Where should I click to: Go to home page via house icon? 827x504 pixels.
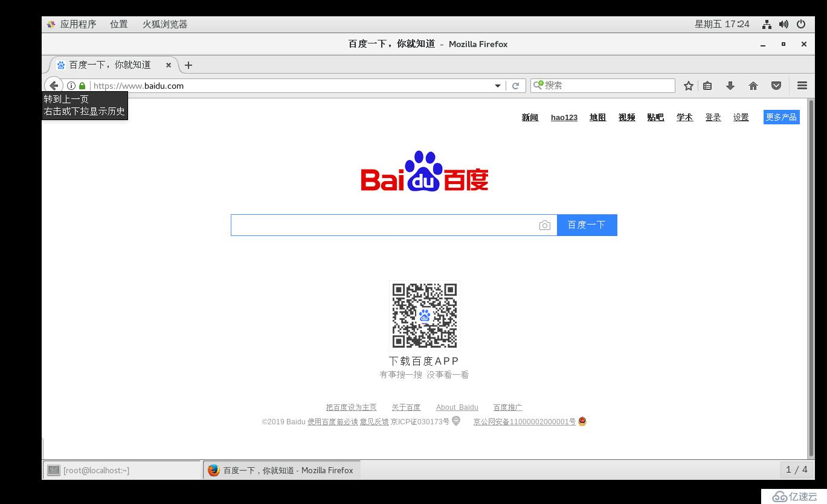coord(753,86)
